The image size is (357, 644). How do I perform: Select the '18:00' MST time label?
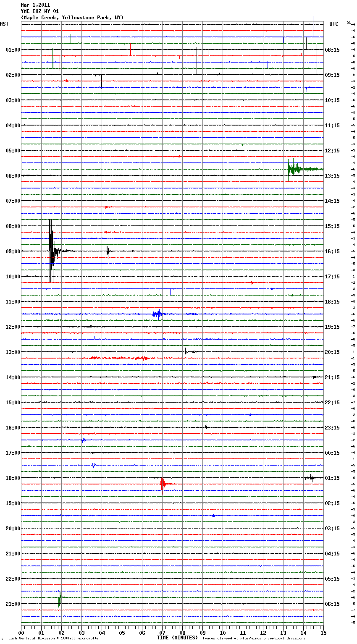click(13, 478)
